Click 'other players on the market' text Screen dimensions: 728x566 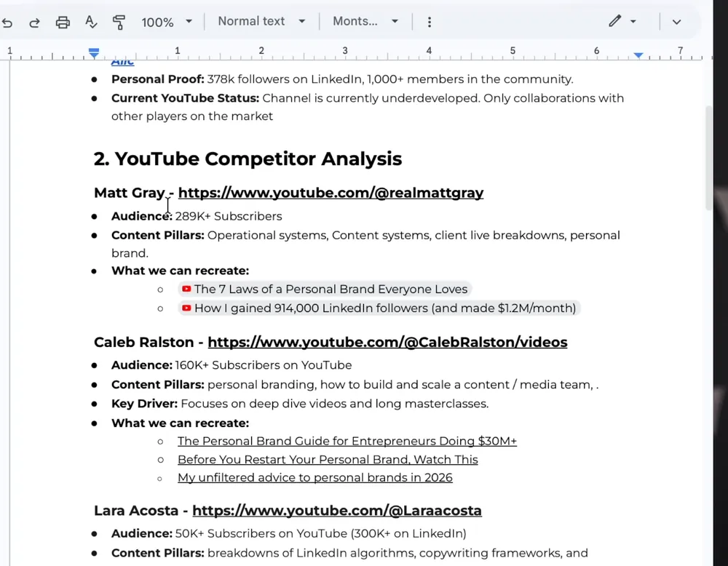click(192, 116)
